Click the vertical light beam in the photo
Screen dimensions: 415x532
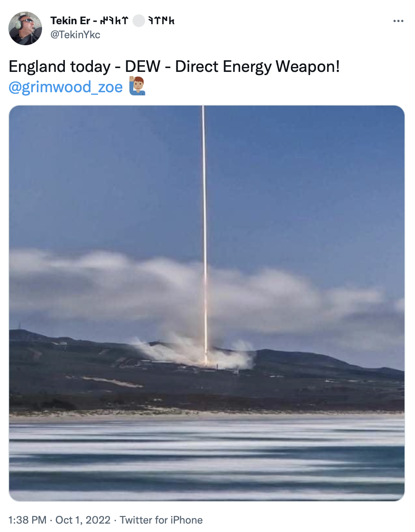pos(204,231)
